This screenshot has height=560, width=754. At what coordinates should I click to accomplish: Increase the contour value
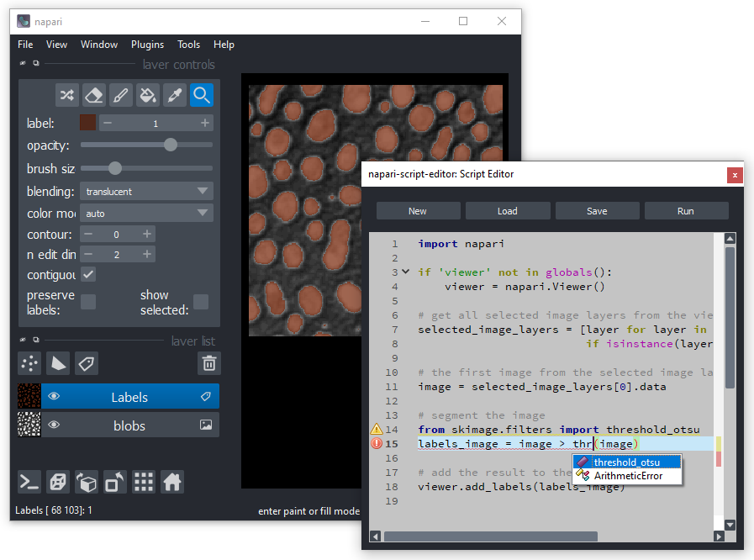coord(147,235)
